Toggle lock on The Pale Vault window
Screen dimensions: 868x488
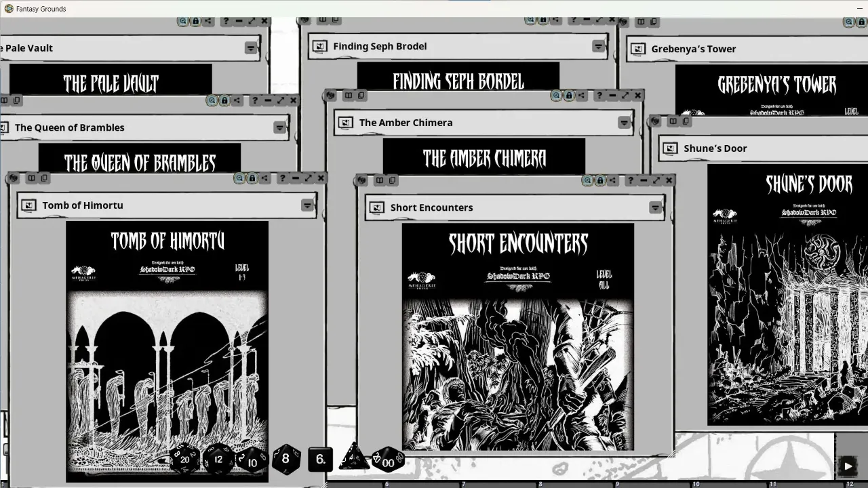point(195,21)
